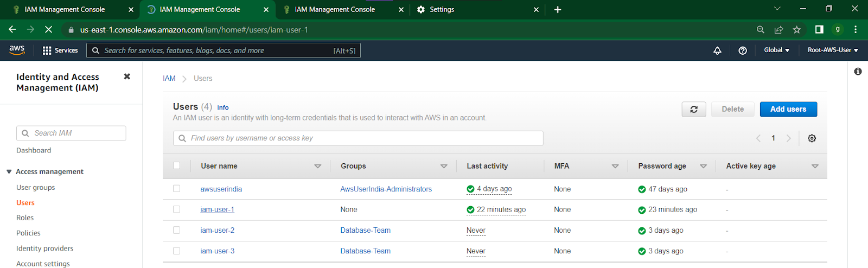The image size is (868, 268).
Task: Go to next page of users
Action: [788, 138]
